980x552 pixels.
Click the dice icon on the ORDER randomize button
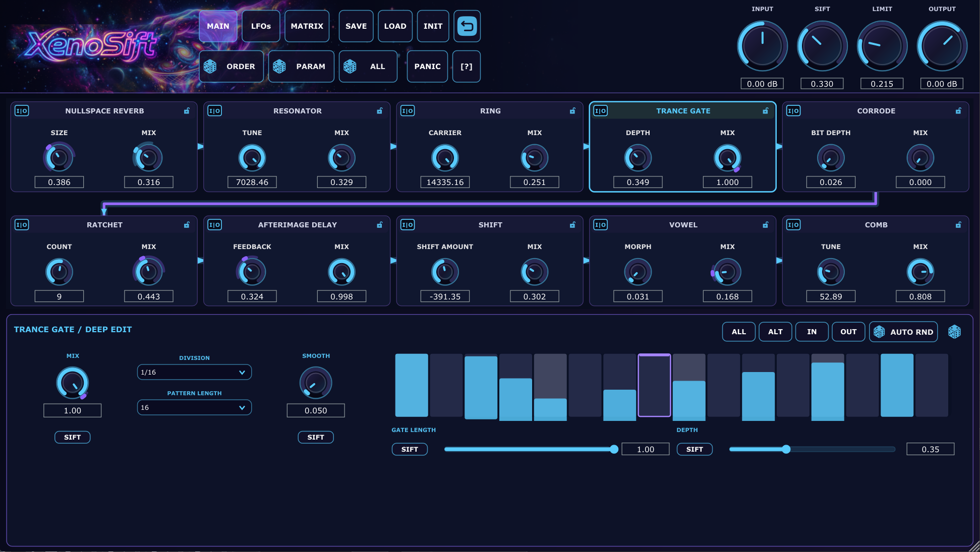[210, 67]
